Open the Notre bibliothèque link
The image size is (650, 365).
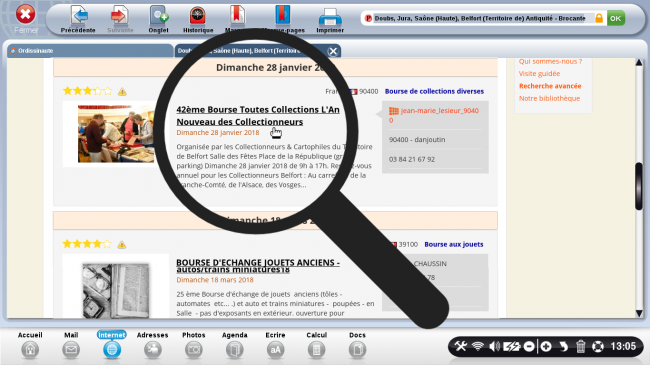click(549, 99)
